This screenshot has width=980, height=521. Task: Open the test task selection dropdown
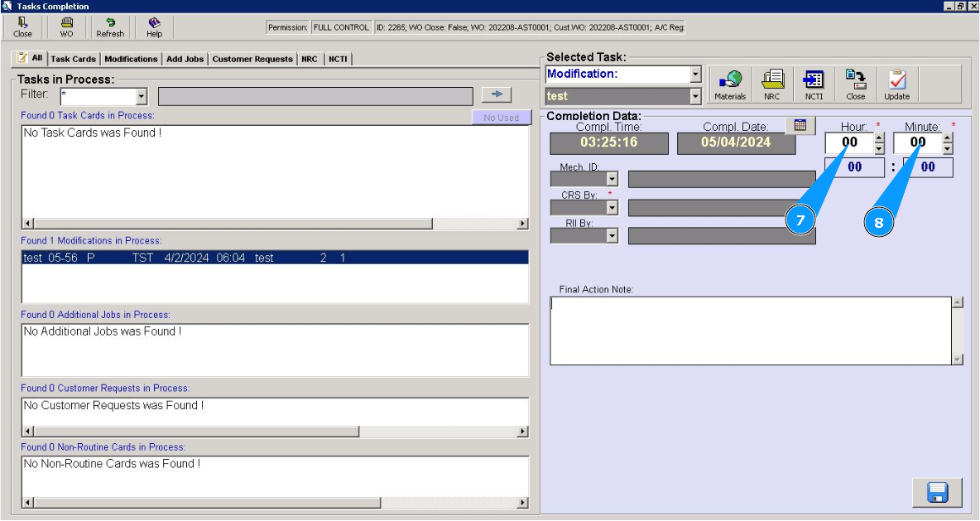point(695,96)
